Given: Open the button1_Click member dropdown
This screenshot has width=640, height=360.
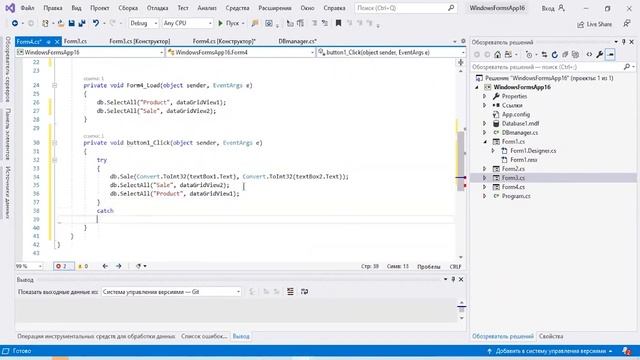Looking at the screenshot, I should [391, 52].
